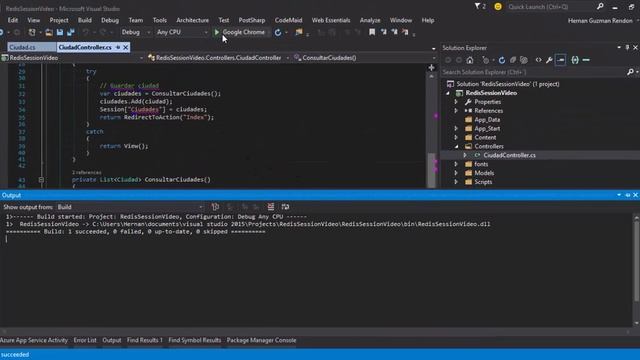
Task: Click Find Message in Code icon in Output
Action: click(215, 207)
